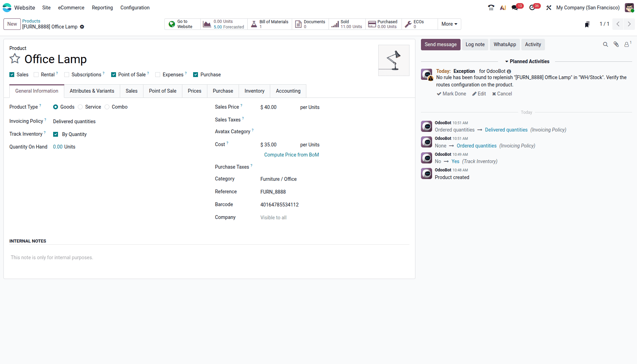
Task: Toggle the Point of Sale checkbox
Action: 114,75
